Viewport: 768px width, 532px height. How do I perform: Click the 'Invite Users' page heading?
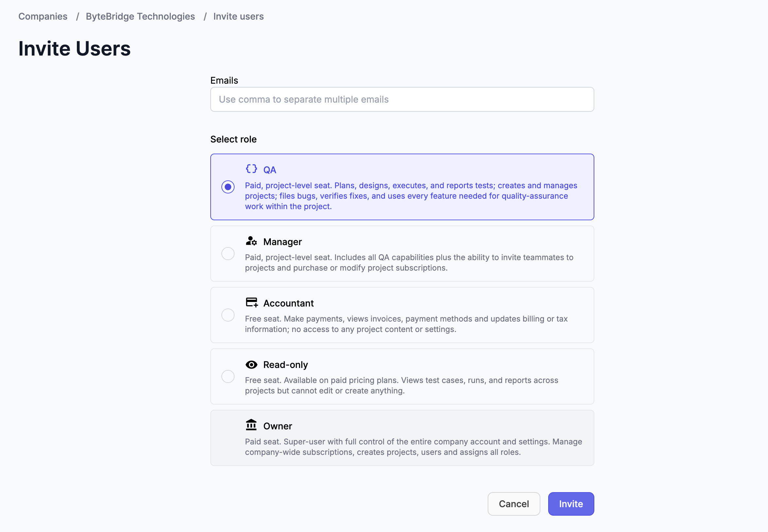74,48
